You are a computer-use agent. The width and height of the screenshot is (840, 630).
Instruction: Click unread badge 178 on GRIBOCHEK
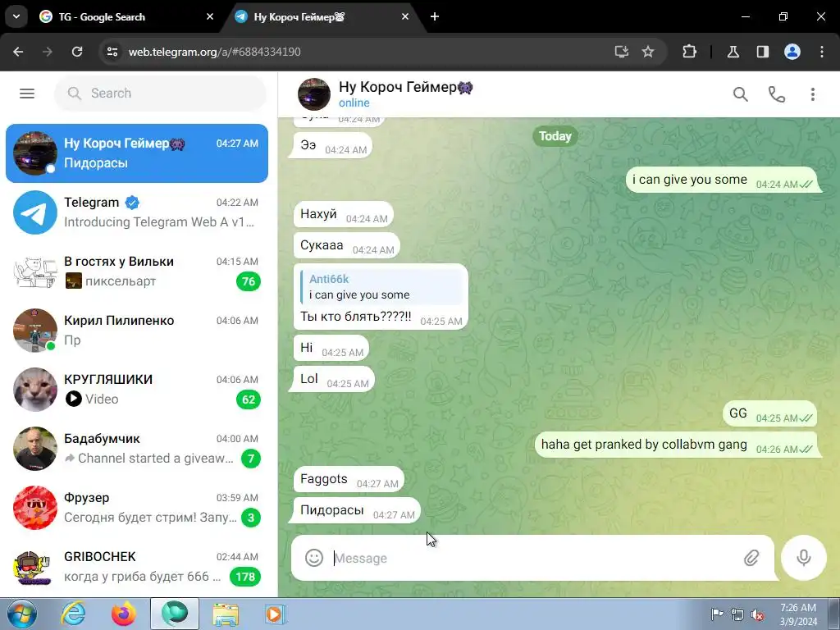(x=244, y=577)
